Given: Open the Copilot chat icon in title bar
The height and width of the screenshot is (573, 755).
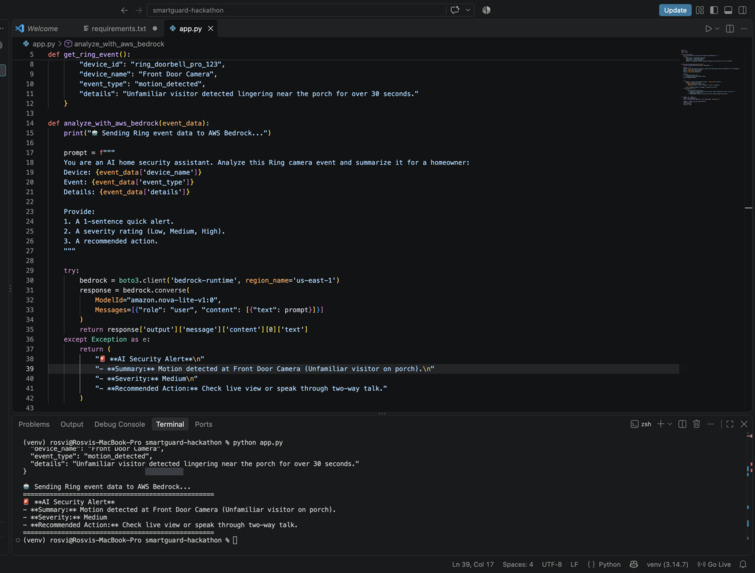Looking at the screenshot, I should (455, 10).
